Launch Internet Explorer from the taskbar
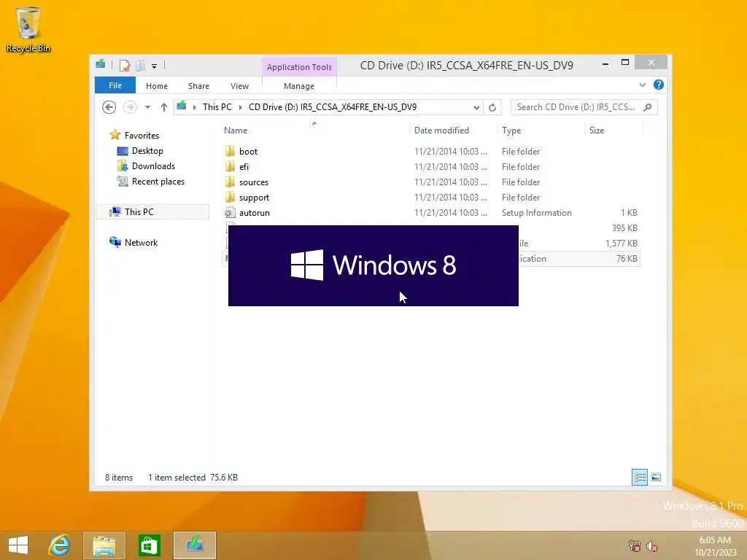The width and height of the screenshot is (747, 560). coord(60,545)
